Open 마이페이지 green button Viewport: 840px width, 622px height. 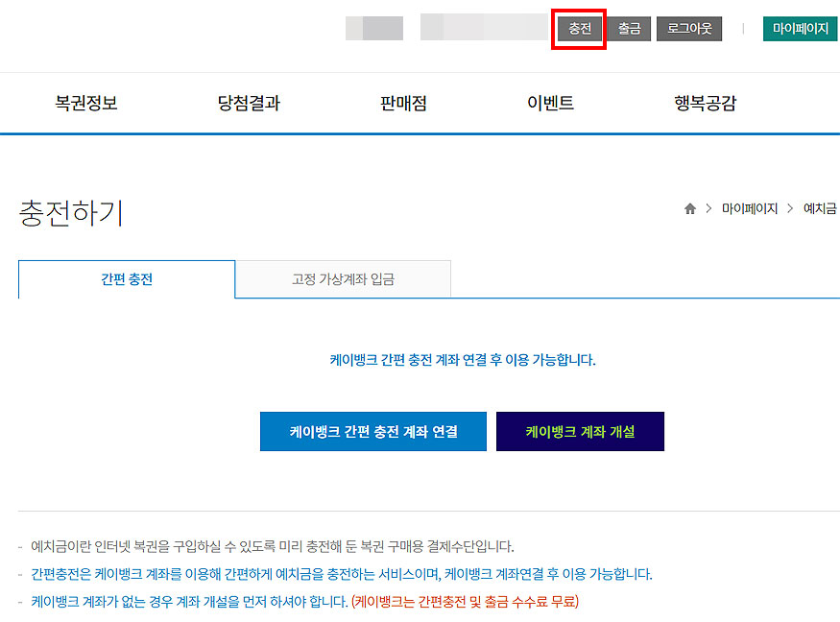[x=801, y=29]
